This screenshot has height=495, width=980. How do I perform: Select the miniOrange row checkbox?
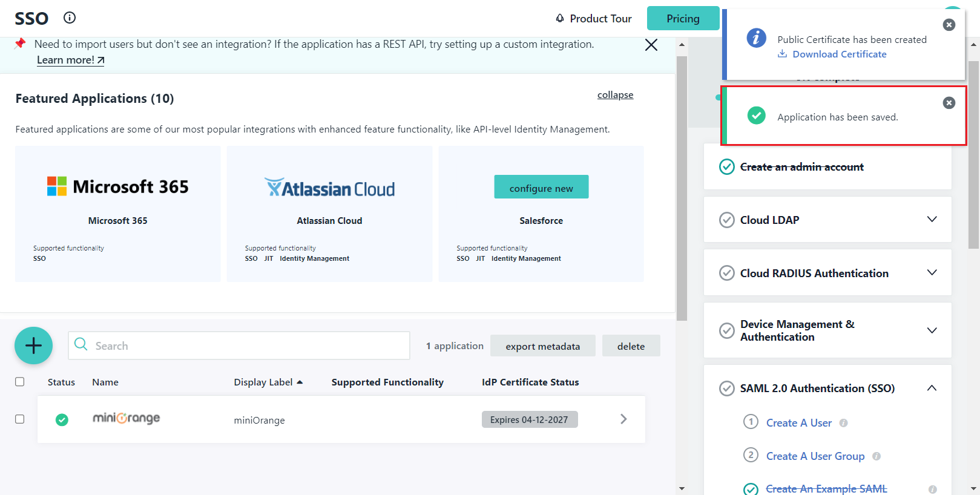tap(19, 419)
